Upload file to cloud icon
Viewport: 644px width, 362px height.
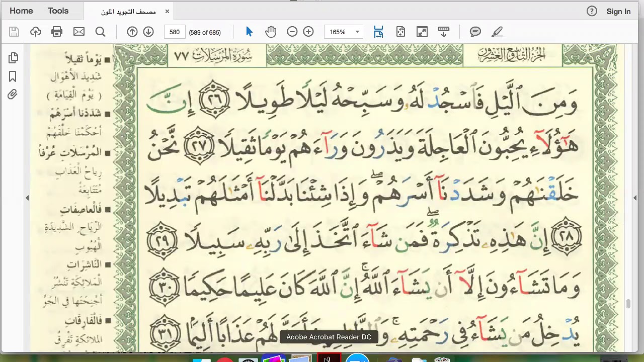tap(36, 32)
